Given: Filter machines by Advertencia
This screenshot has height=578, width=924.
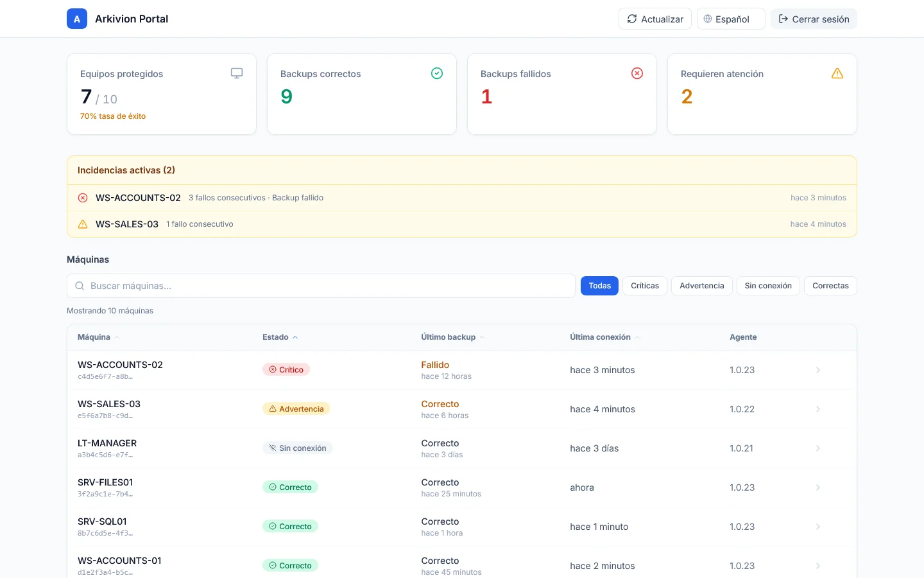Looking at the screenshot, I should click(x=702, y=286).
